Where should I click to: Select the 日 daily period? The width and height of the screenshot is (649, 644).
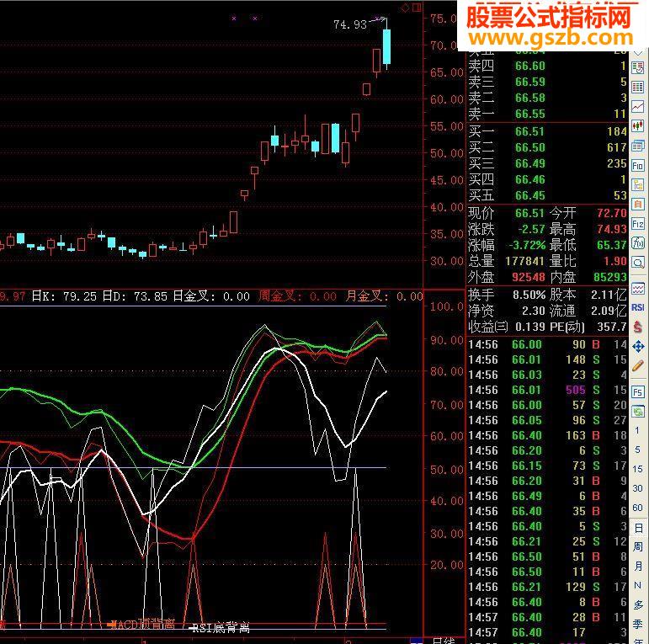638,528
